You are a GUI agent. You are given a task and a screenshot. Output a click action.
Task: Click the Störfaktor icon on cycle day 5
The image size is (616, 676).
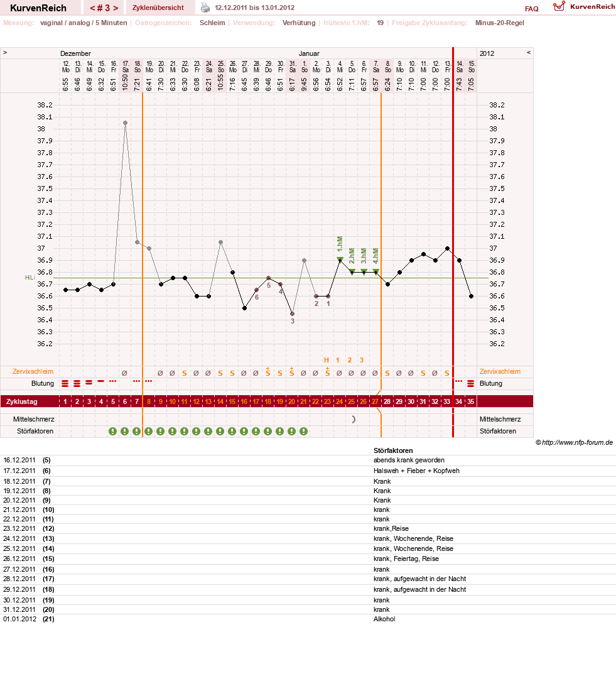[x=113, y=431]
